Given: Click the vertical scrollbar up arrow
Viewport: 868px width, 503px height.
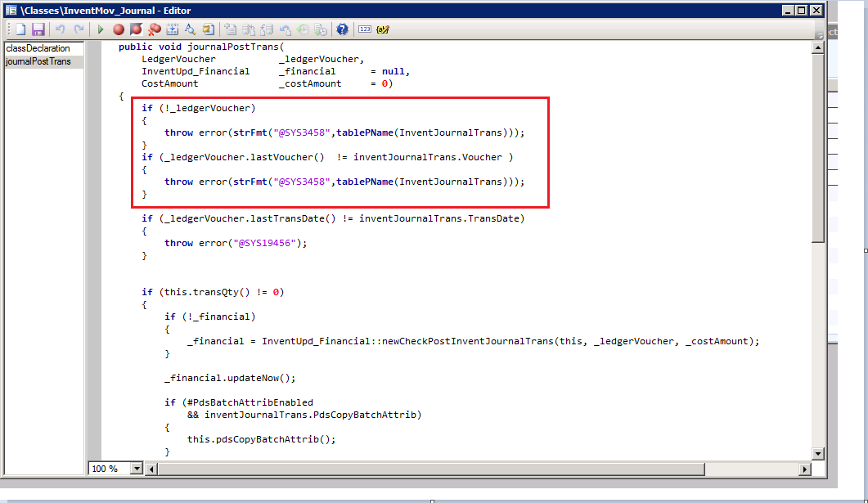Looking at the screenshot, I should click(x=817, y=47).
